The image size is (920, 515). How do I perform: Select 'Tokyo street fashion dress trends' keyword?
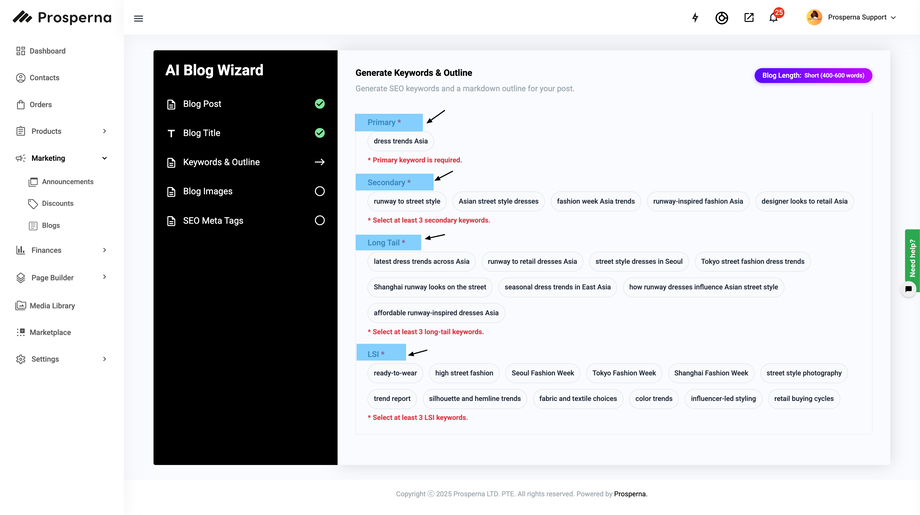point(752,262)
